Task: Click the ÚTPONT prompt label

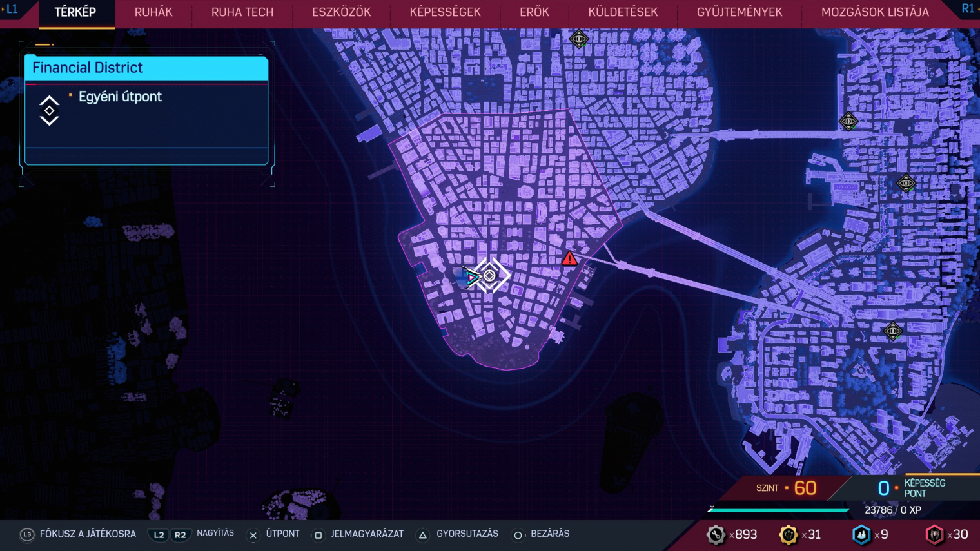Action: pyautogui.click(x=283, y=534)
